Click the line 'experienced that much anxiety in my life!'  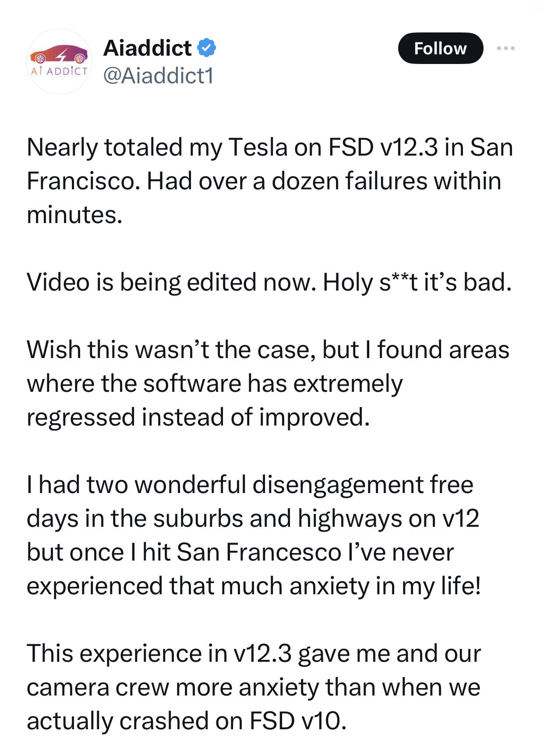pos(254,586)
